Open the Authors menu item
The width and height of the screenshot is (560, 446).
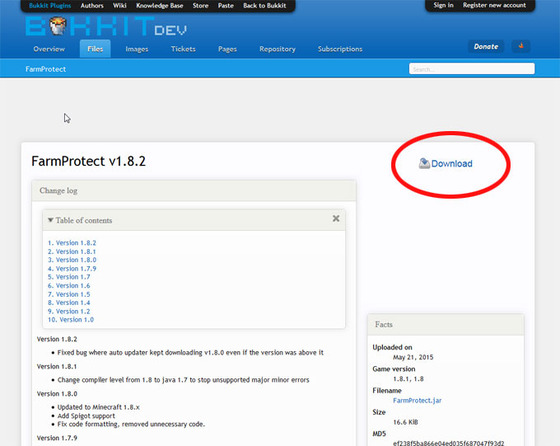(x=92, y=5)
